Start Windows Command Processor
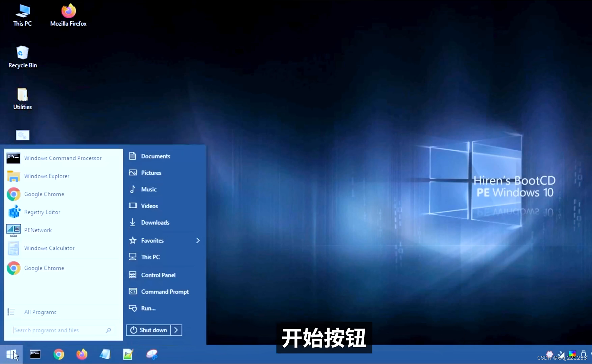This screenshot has height=364, width=592. (x=62, y=158)
